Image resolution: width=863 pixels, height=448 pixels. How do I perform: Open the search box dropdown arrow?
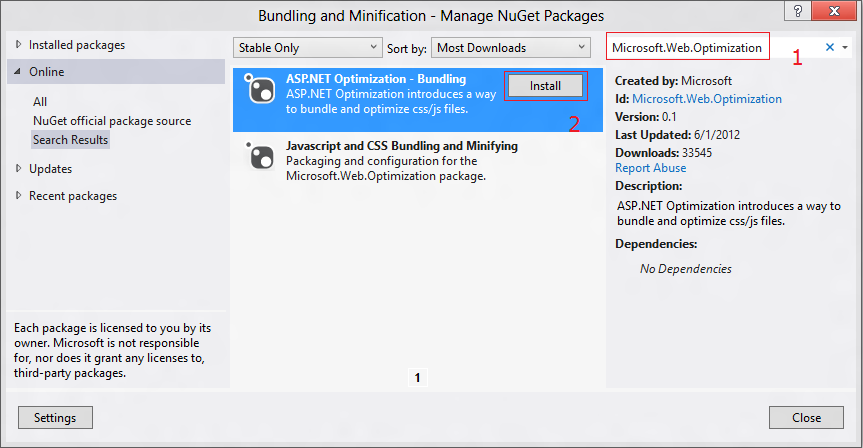click(x=845, y=48)
